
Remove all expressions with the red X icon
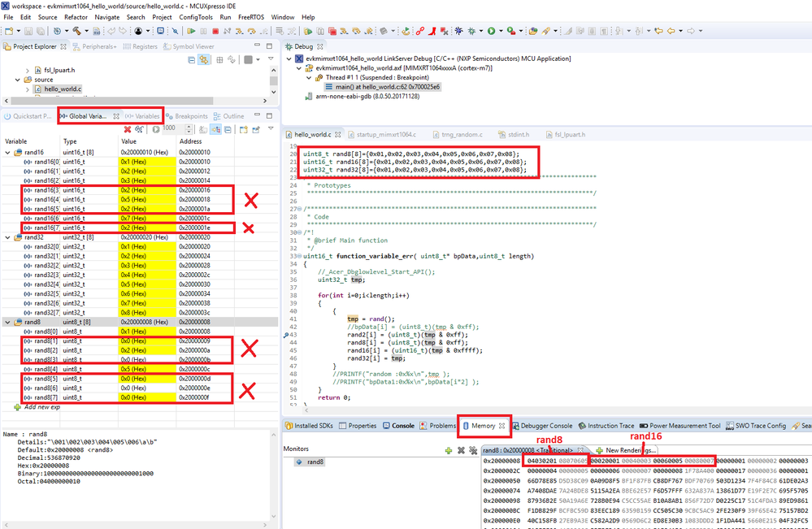(x=128, y=128)
